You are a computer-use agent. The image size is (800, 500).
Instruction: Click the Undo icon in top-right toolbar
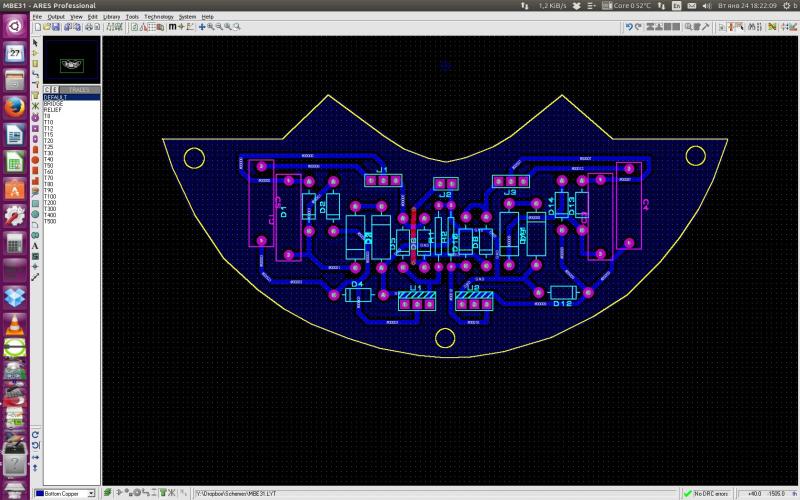(629, 27)
